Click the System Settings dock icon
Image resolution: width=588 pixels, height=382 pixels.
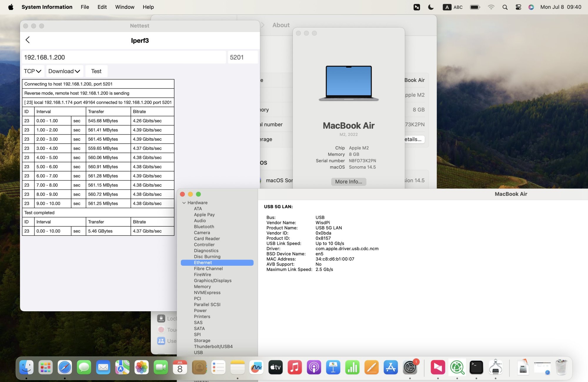pos(410,367)
